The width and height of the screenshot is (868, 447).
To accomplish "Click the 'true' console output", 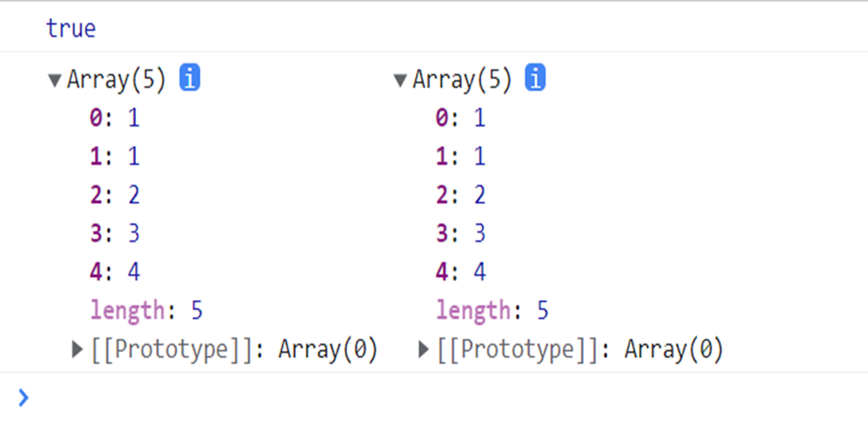I will coord(71,29).
